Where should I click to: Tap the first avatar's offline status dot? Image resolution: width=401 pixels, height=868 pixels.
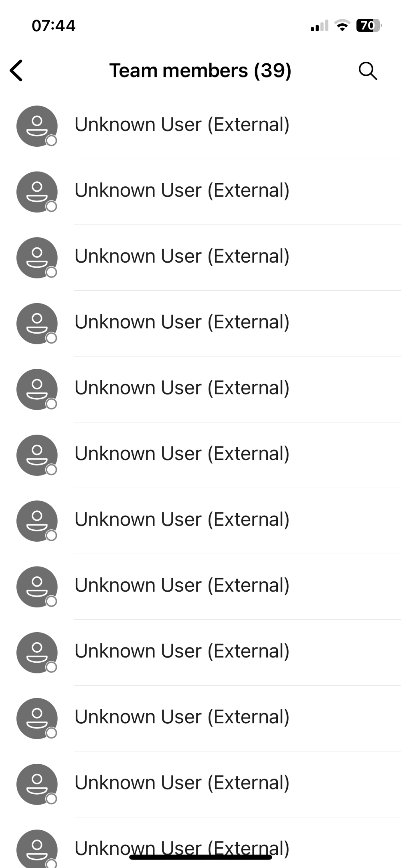click(x=51, y=140)
